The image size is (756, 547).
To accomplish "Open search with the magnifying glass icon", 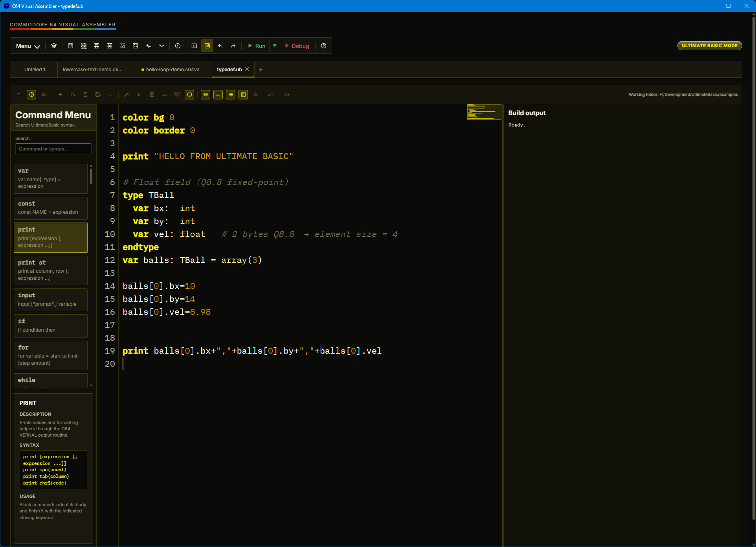I will coord(256,95).
